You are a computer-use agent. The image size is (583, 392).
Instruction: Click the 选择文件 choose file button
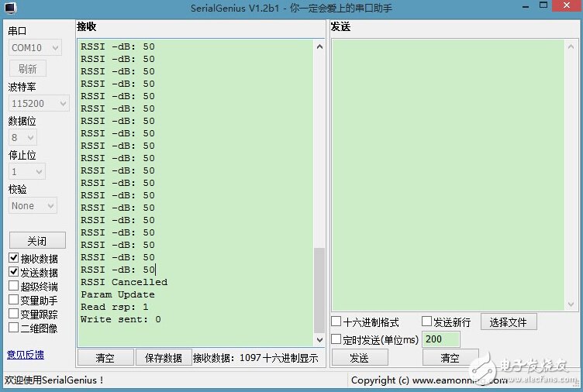[509, 322]
